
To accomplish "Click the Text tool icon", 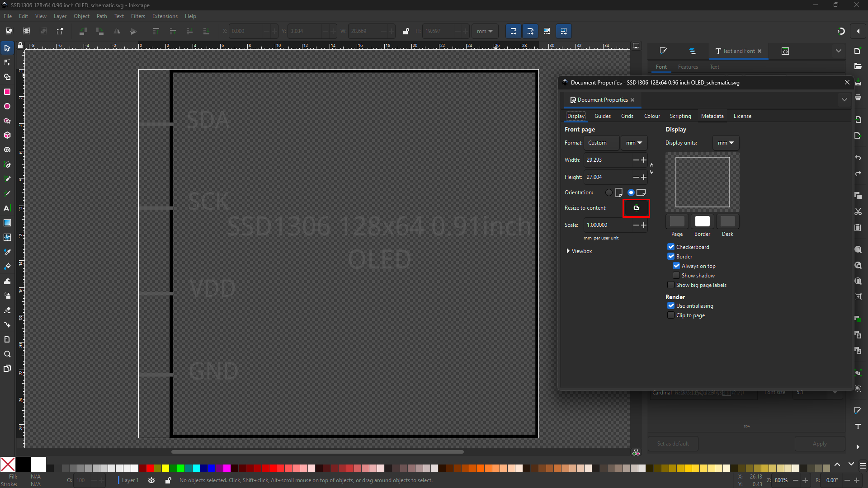I will (x=8, y=208).
